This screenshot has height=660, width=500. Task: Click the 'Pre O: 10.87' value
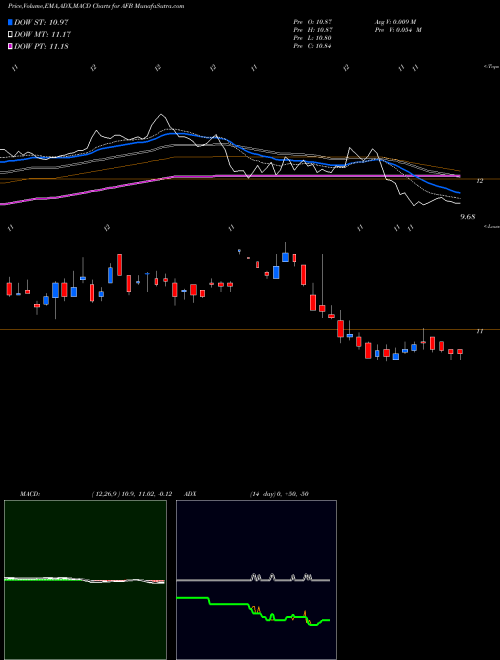312,21
